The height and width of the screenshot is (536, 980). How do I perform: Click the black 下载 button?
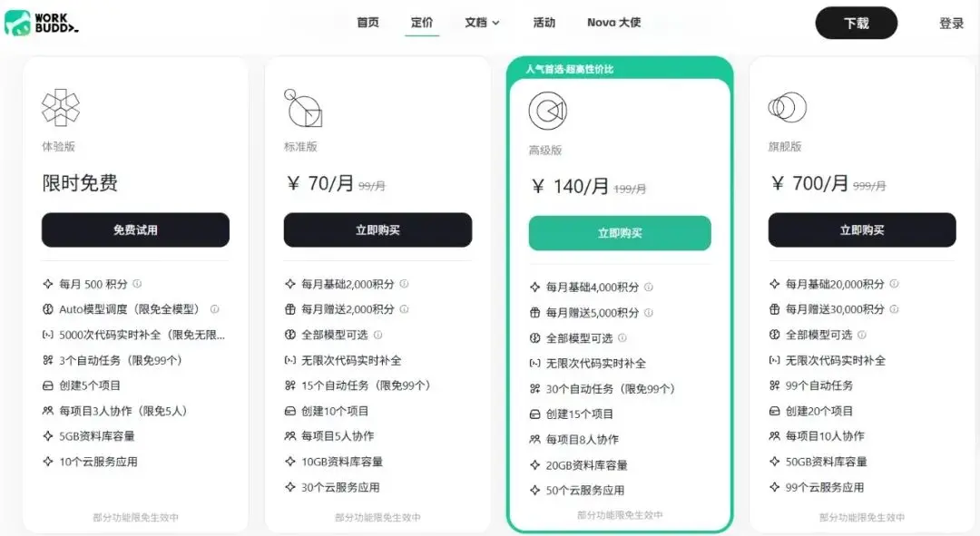coord(857,23)
